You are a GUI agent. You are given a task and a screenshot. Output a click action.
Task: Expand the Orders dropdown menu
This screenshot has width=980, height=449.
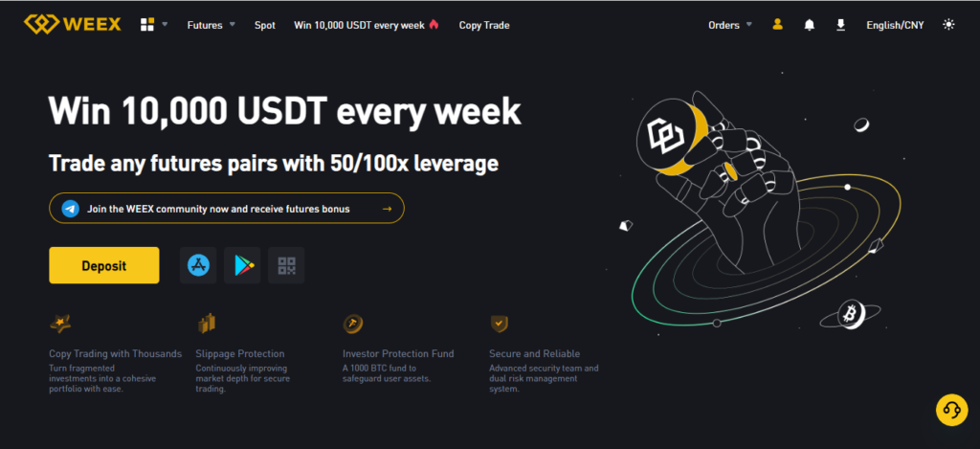(x=729, y=25)
